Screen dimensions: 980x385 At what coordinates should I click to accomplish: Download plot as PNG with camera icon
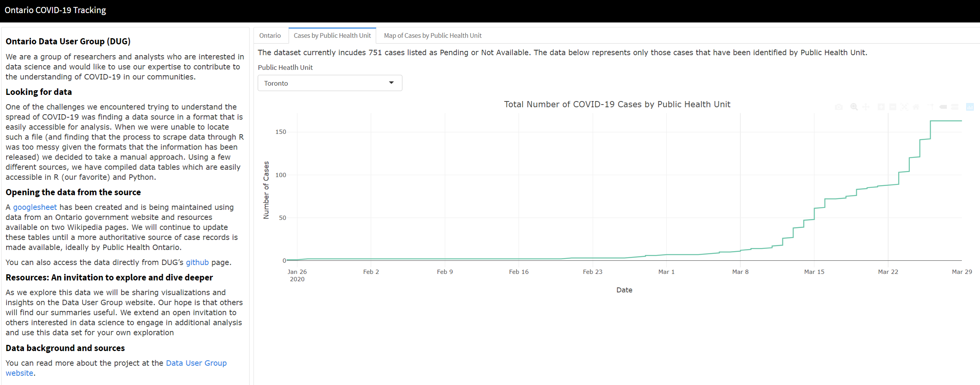(839, 107)
